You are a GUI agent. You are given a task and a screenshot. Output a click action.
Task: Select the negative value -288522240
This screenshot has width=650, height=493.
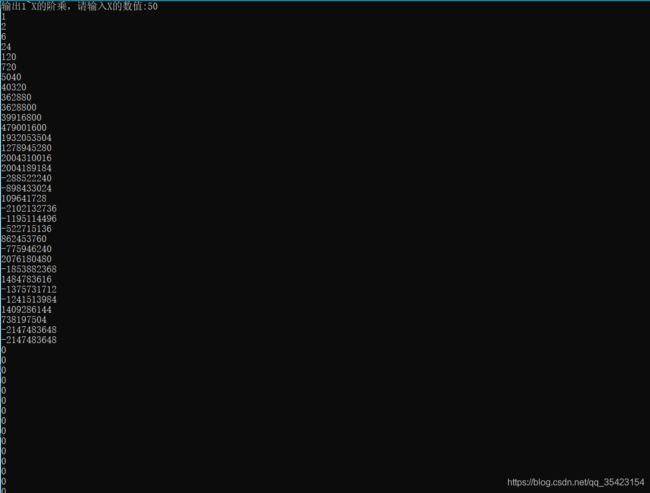[x=26, y=178]
